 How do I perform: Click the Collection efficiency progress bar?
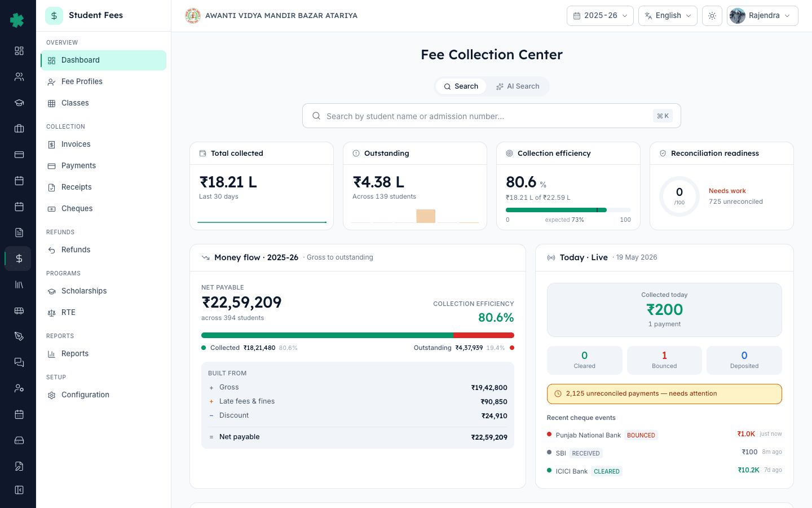pos(568,210)
